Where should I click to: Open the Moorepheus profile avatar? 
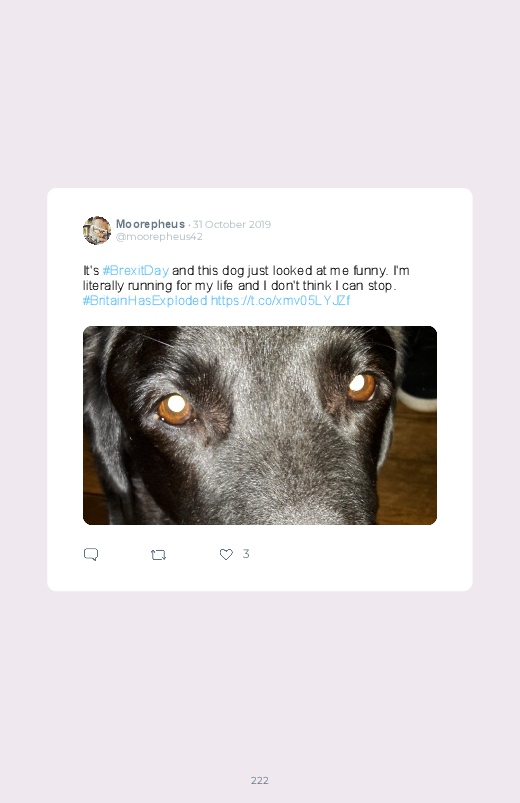(97, 230)
